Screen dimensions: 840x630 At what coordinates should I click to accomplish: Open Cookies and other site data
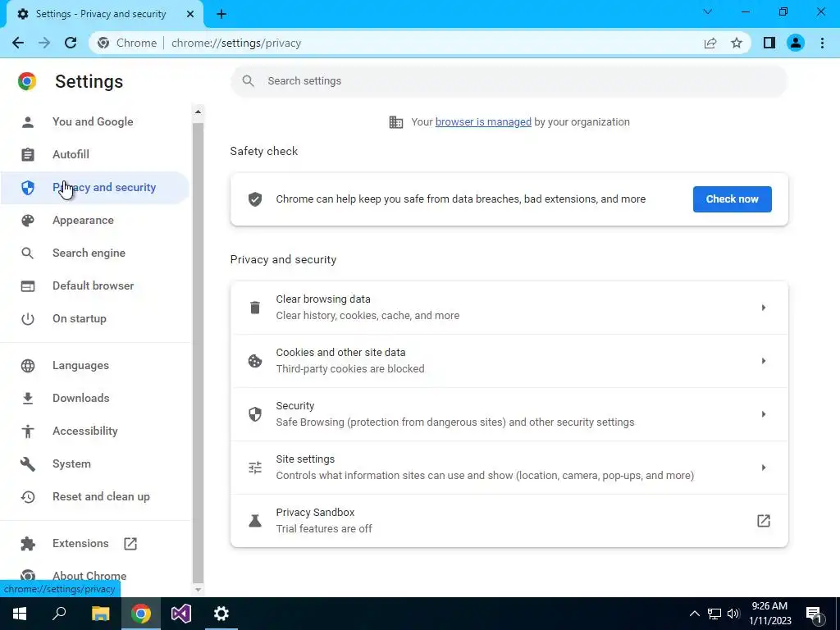(x=509, y=361)
